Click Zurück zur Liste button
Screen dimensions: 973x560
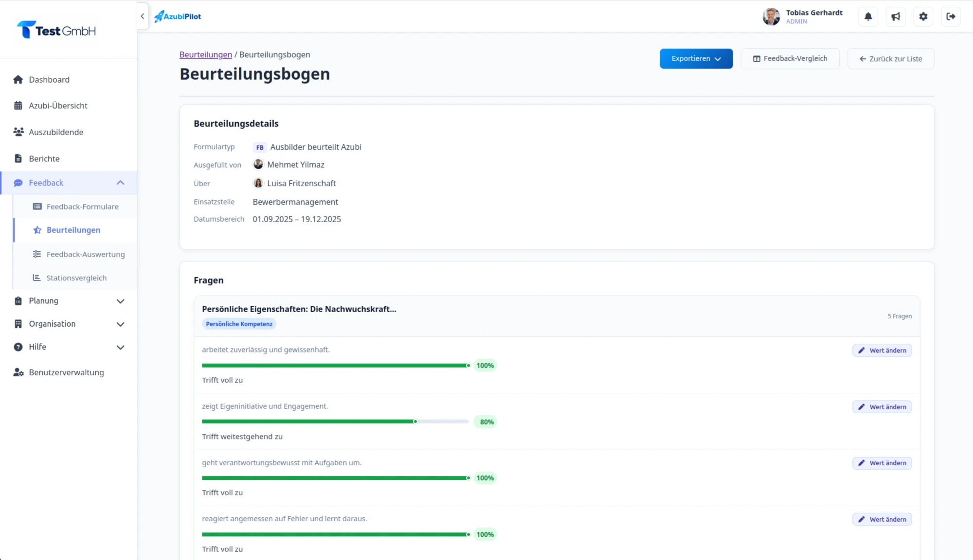(x=891, y=59)
